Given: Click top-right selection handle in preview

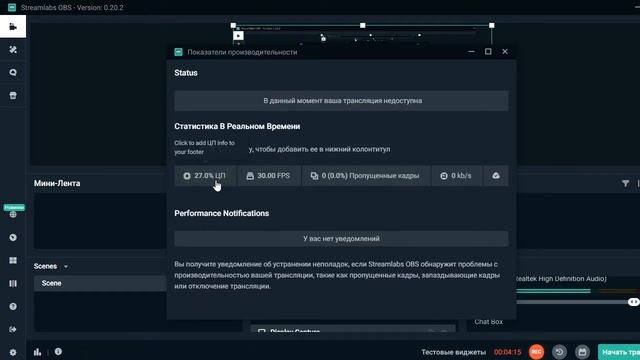Looking at the screenshot, I should click(491, 25).
